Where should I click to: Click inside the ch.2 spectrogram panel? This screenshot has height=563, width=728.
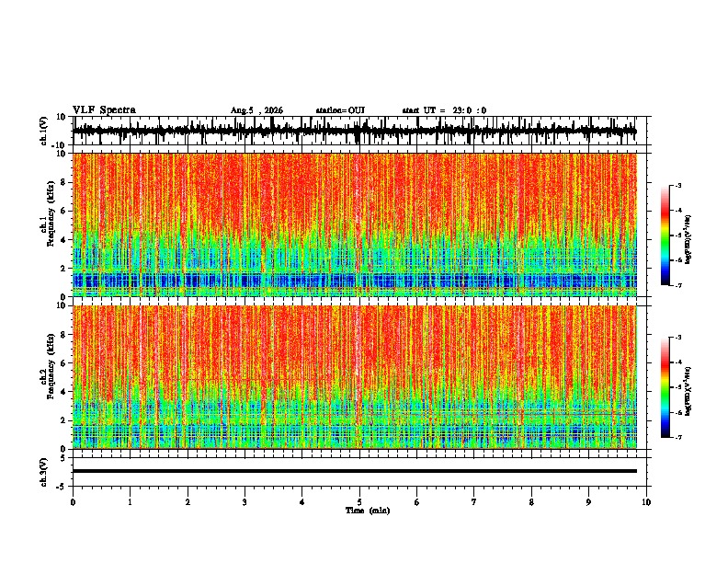click(x=354, y=377)
